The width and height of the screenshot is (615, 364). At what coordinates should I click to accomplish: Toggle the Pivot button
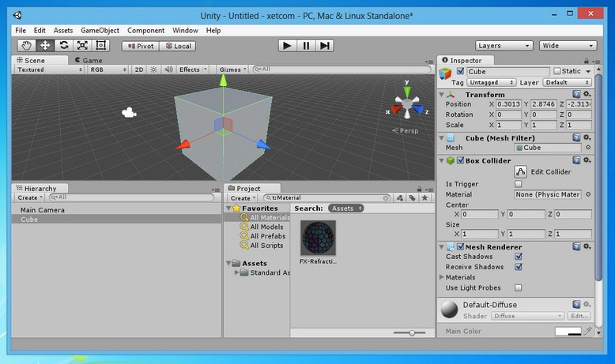click(141, 46)
